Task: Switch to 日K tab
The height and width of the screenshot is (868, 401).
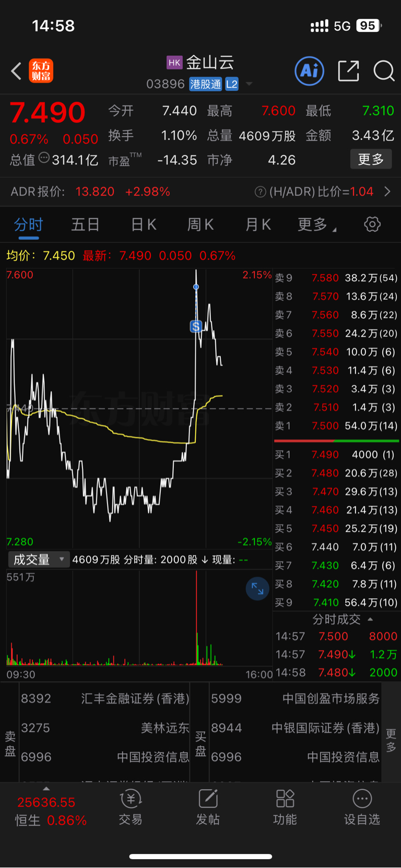Action: (x=144, y=225)
